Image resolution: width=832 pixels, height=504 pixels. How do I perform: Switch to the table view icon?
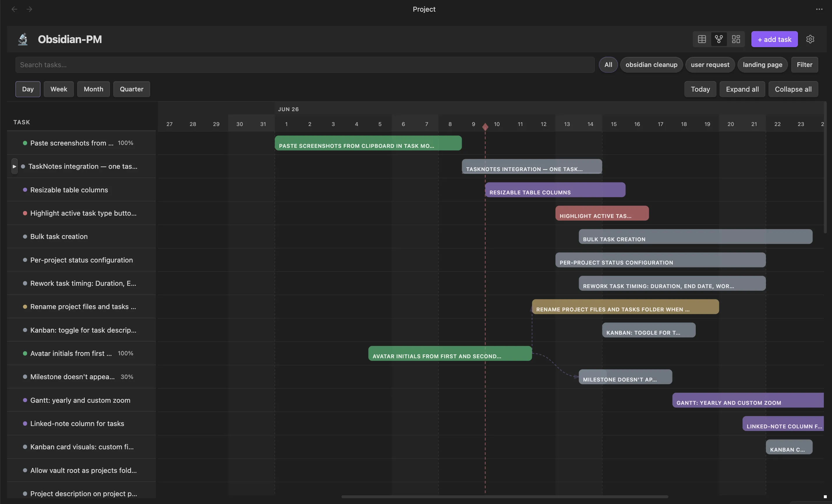tap(702, 39)
